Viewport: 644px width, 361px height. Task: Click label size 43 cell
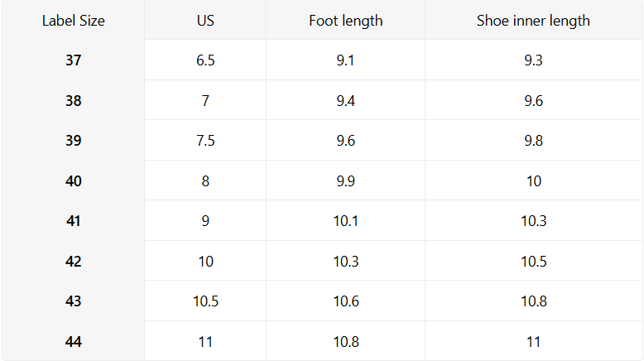coord(74,301)
